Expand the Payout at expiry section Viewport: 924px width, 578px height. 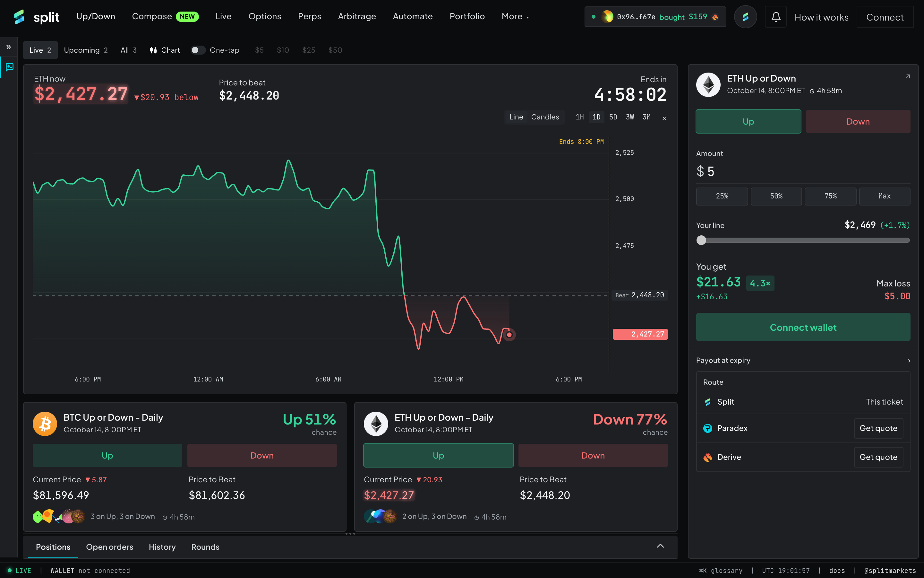(x=803, y=361)
